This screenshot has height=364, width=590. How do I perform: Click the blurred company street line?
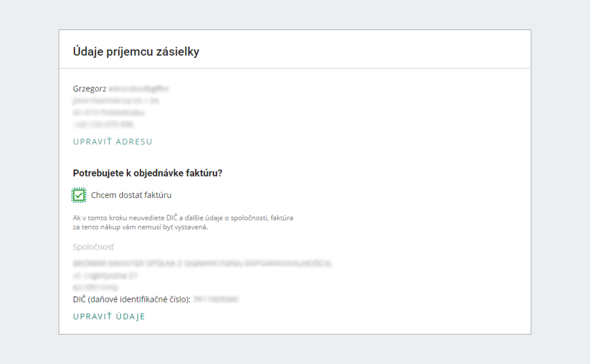pos(105,276)
